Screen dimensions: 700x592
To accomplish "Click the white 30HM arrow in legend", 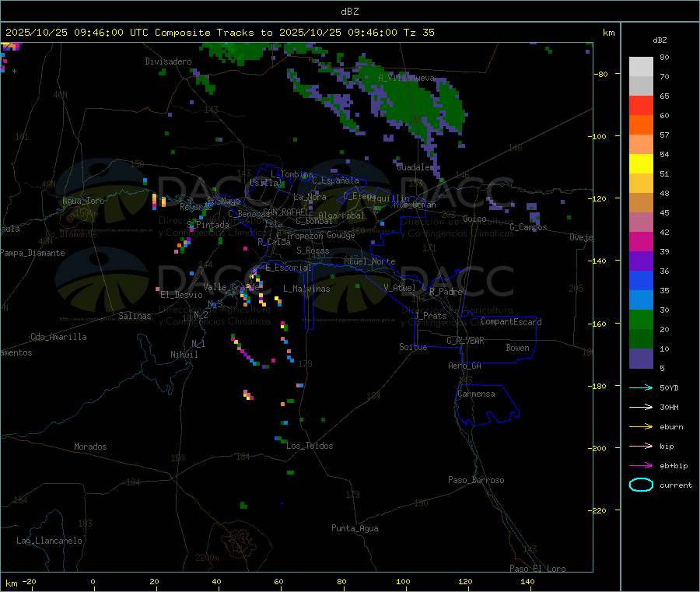I will 641,407.
